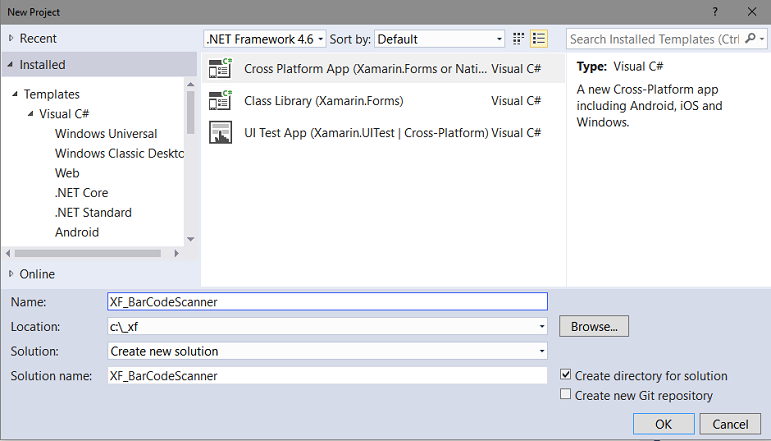Click the OK button

(663, 424)
